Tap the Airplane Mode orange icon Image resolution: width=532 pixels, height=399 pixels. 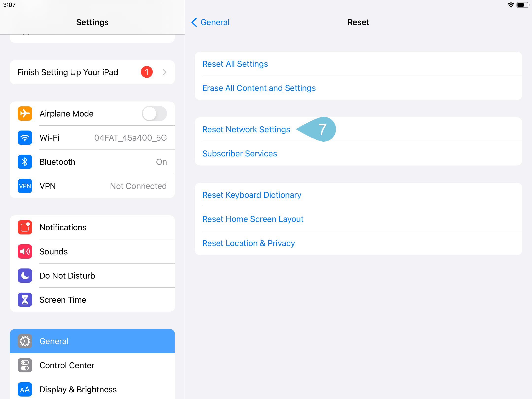pyautogui.click(x=25, y=114)
